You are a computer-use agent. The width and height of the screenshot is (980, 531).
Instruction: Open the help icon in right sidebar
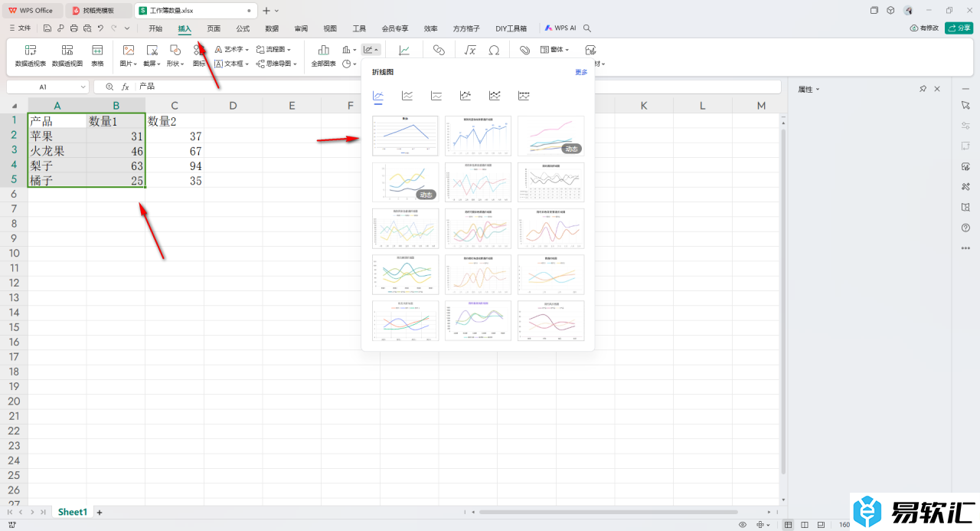[965, 228]
